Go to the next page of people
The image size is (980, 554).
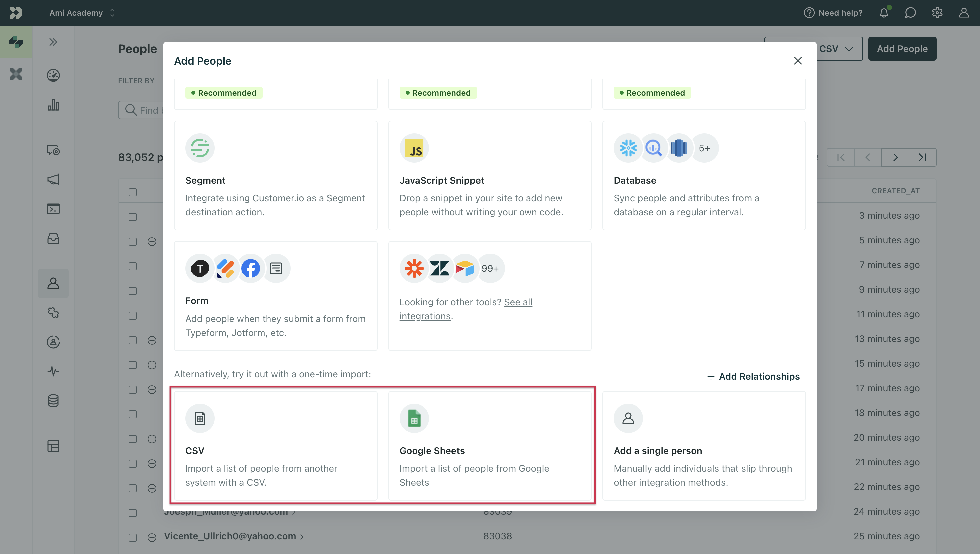click(x=895, y=157)
